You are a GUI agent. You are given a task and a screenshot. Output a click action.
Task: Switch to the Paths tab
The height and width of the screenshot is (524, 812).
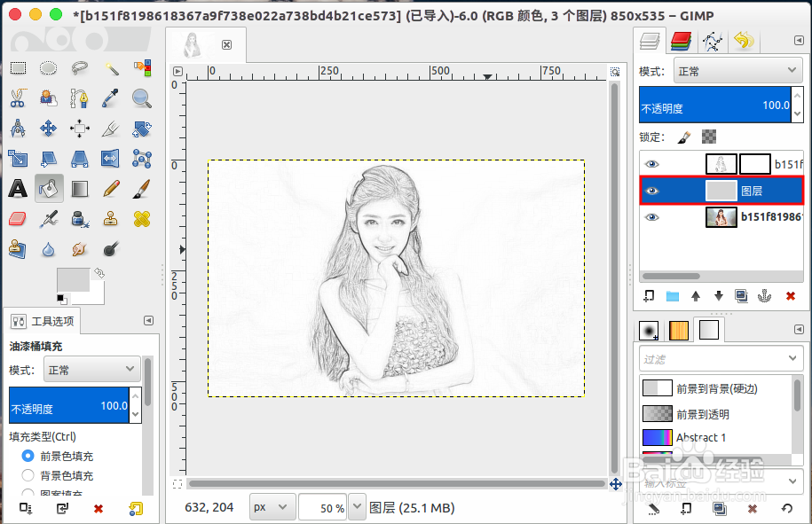point(712,41)
